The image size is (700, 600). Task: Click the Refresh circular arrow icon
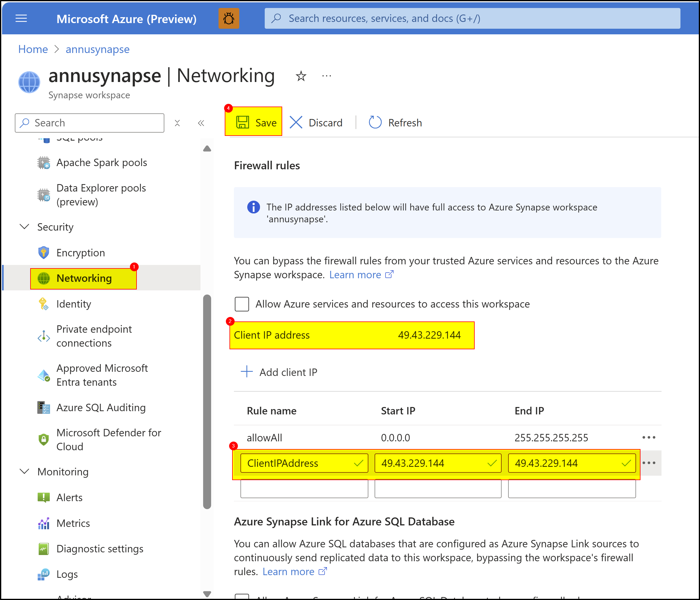(375, 122)
